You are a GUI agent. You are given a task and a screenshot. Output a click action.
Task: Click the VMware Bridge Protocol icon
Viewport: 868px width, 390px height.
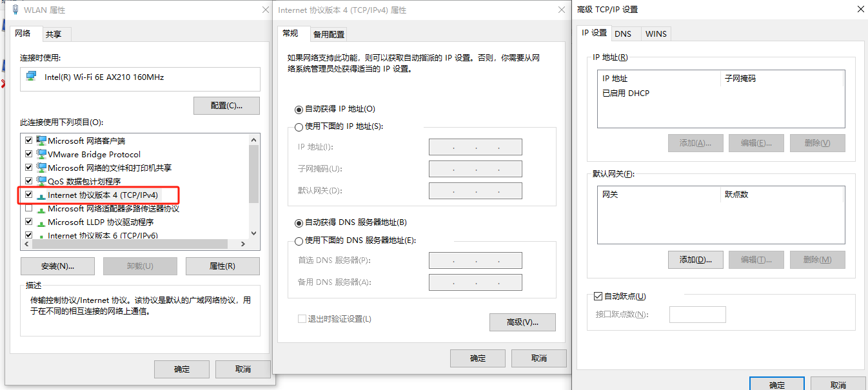tap(41, 154)
